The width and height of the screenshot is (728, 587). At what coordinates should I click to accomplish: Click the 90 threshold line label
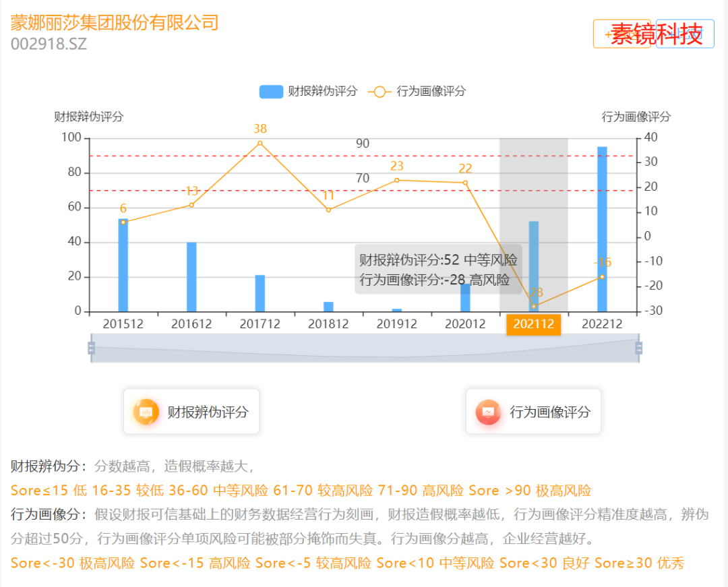(363, 144)
